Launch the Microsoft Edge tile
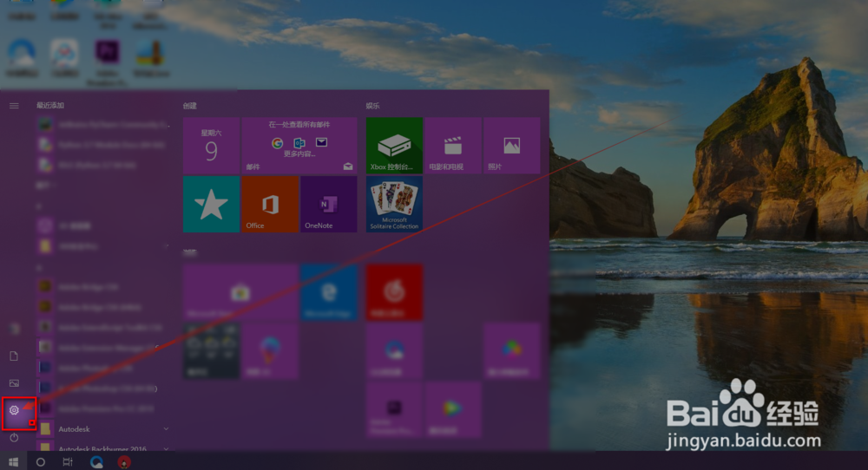Screen dimensions: 868x470 click(x=329, y=292)
